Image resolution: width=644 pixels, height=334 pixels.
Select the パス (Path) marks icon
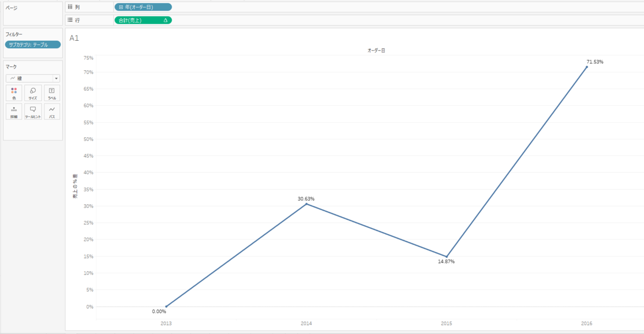(51, 111)
